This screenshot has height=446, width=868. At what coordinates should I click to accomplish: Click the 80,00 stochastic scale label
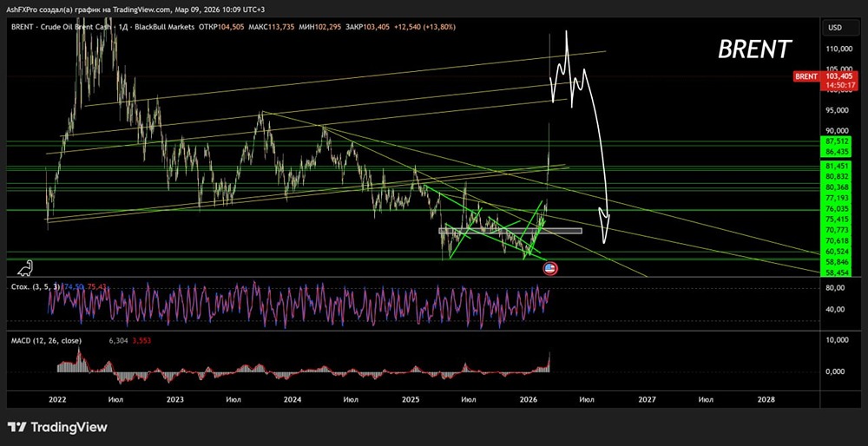(836, 288)
